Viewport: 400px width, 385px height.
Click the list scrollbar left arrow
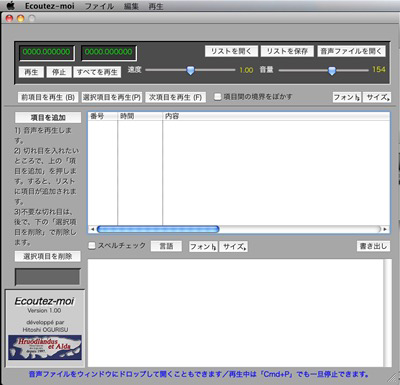(x=92, y=229)
